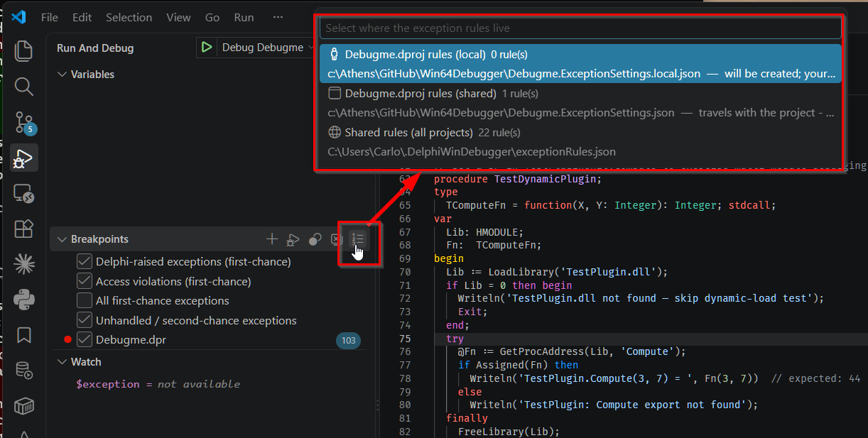
Task: Click the 103 line badge on Debugme.dpr
Action: pos(348,341)
